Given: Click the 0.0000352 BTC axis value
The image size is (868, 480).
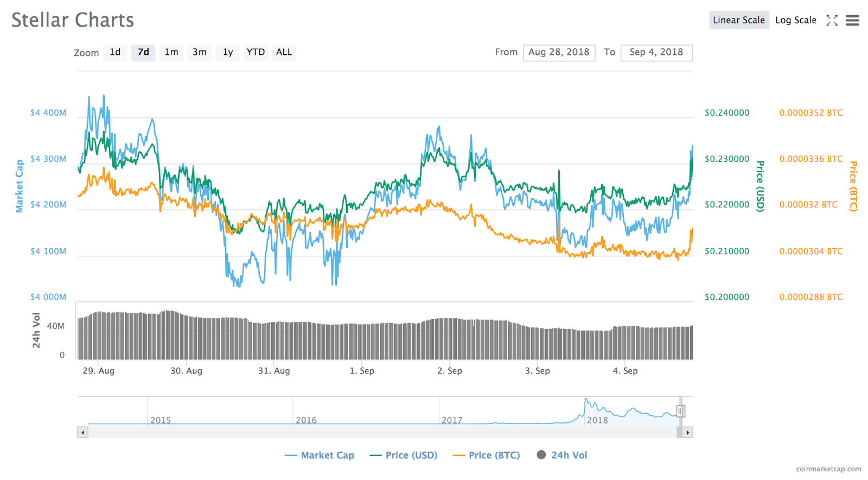Looking at the screenshot, I should click(x=811, y=113).
